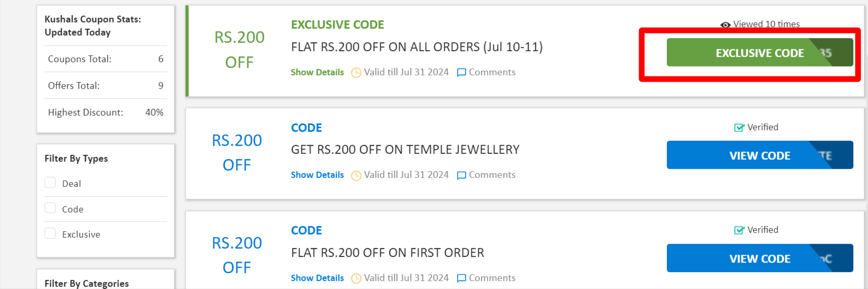
Task: Open Comments on the temple jewellery offer
Action: pos(492,175)
